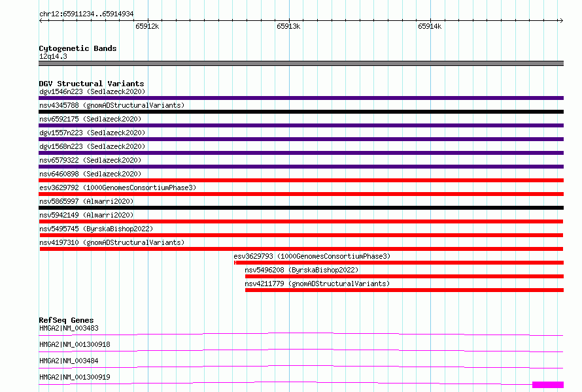Click the esv3629793 (1000GenomesConsortiumPhase3) label
Image resolution: width=582 pixels, height=392 pixels.
coord(312,256)
